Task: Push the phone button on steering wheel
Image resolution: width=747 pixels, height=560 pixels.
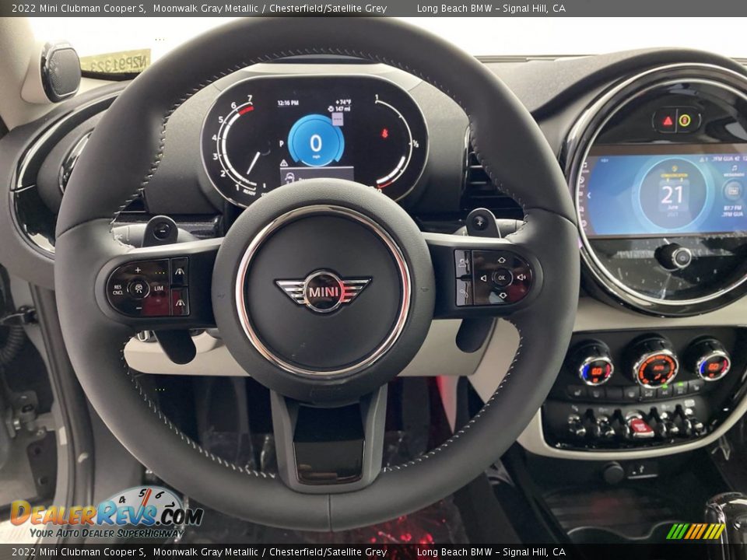Action: 464,292
